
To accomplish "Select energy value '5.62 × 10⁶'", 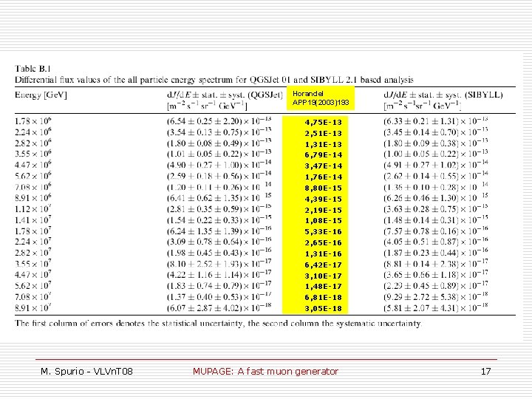I will [x=33, y=176].
